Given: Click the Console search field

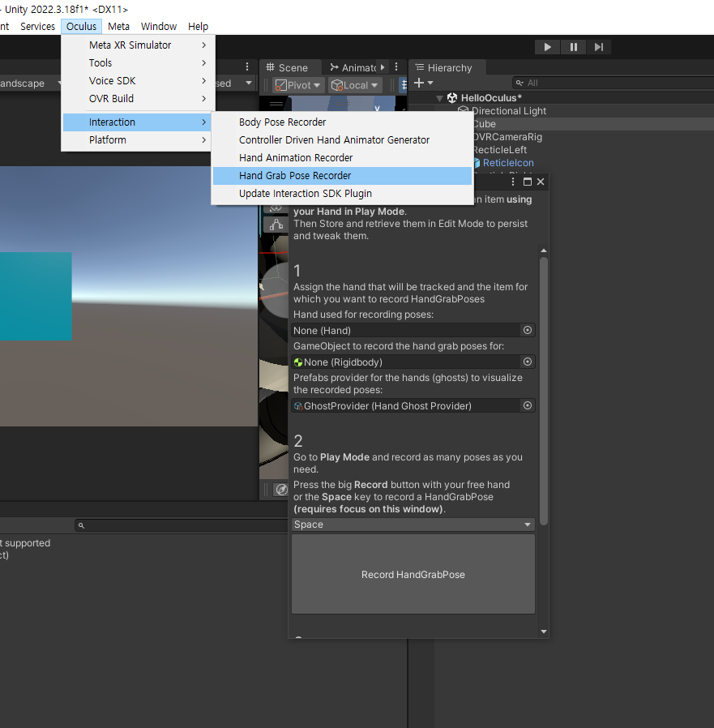Looking at the screenshot, I should [181, 525].
